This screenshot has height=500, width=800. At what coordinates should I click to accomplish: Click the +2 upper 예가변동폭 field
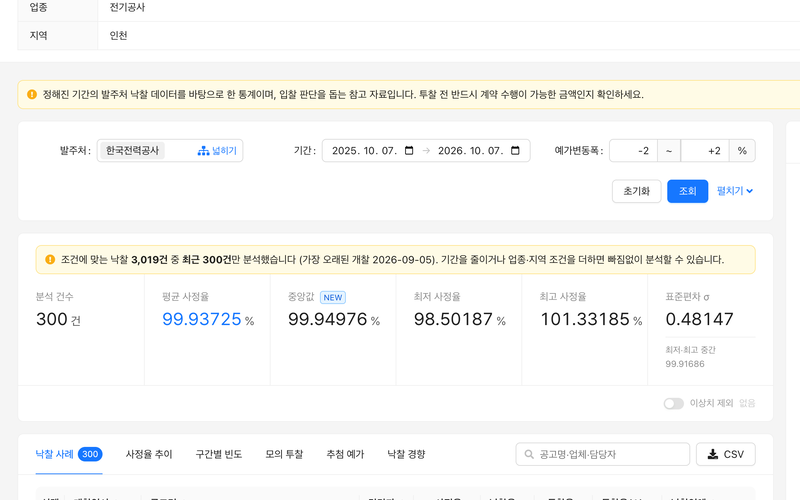click(705, 151)
